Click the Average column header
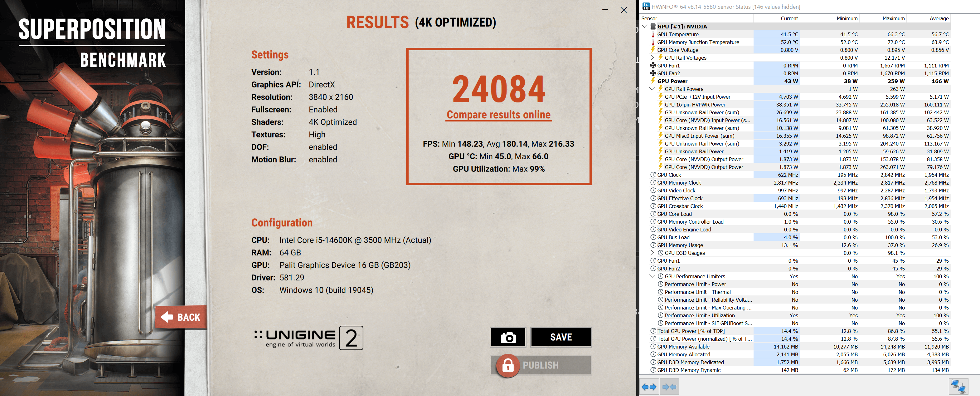The image size is (980, 396). [939, 18]
